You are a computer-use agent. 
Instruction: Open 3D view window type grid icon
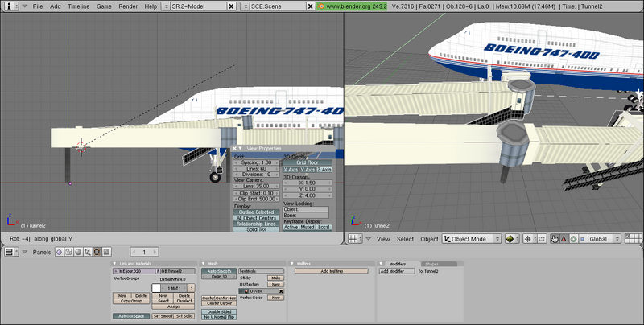[x=356, y=238]
